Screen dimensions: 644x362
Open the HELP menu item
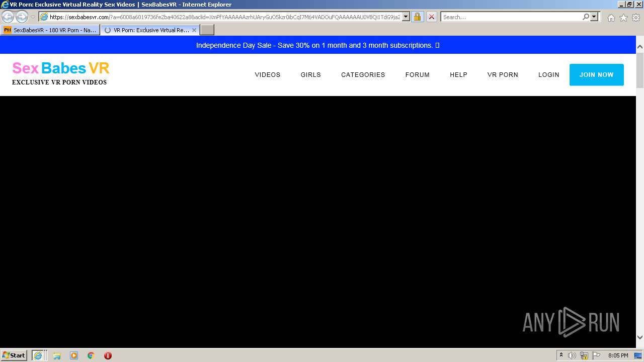(458, 75)
